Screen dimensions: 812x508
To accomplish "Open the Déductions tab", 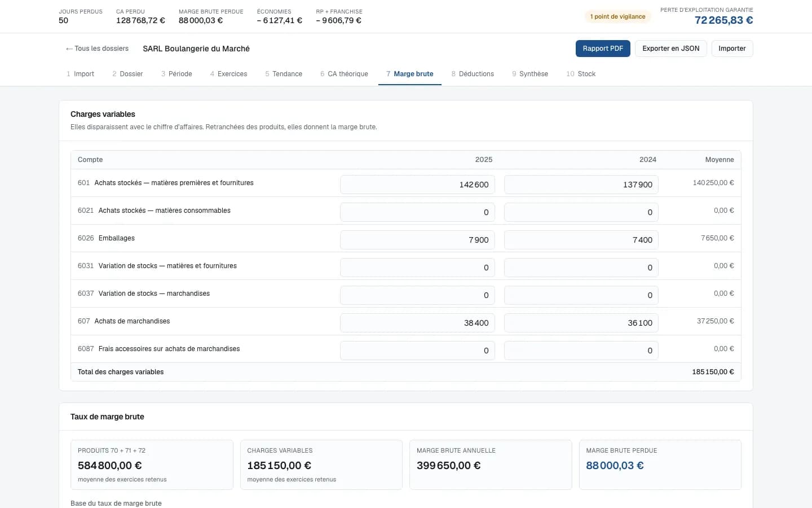I will pyautogui.click(x=473, y=74).
